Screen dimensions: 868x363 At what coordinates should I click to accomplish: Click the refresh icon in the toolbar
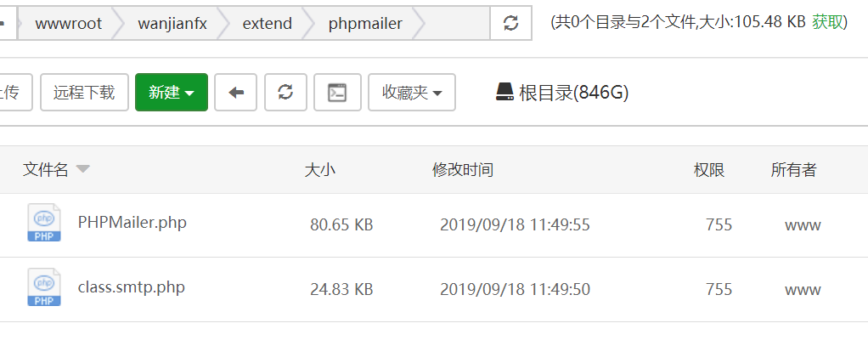point(286,93)
